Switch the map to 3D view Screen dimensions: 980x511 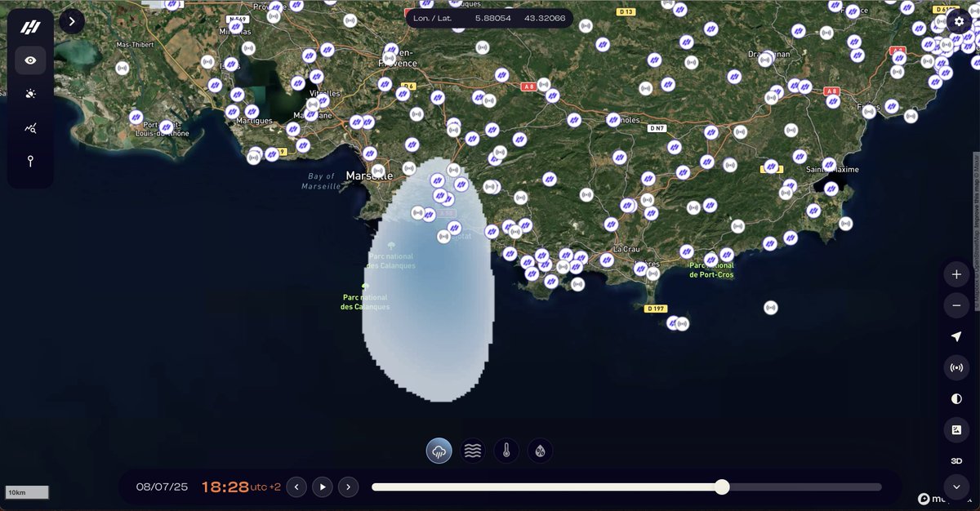(x=955, y=460)
